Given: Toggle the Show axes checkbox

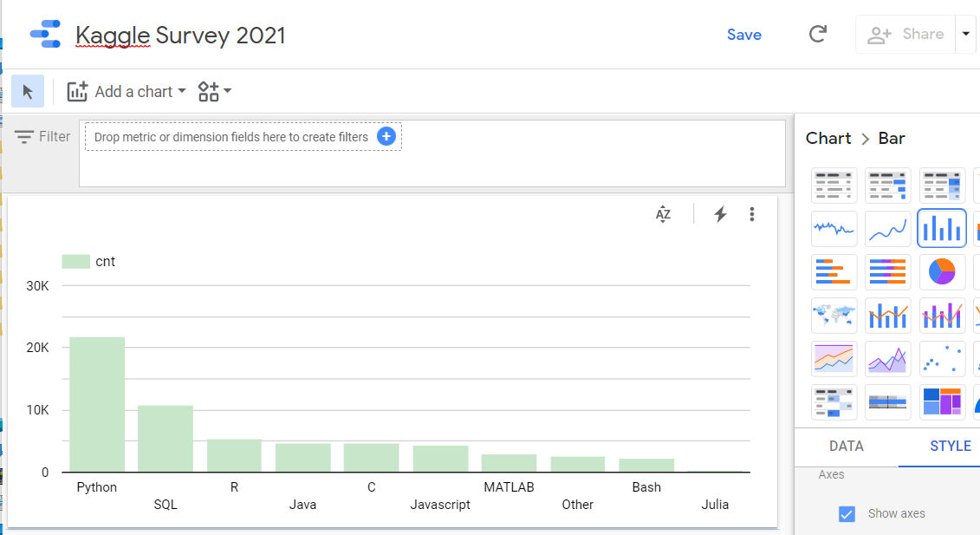Looking at the screenshot, I should click(x=847, y=513).
